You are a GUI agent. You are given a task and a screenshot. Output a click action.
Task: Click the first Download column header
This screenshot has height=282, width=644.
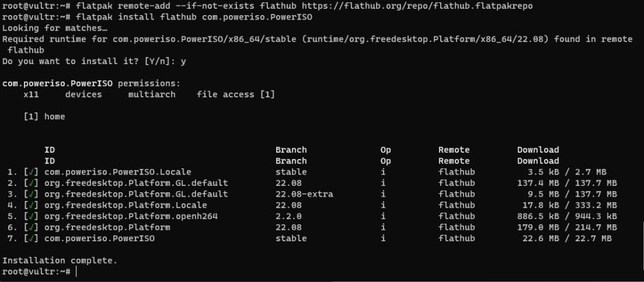point(538,150)
